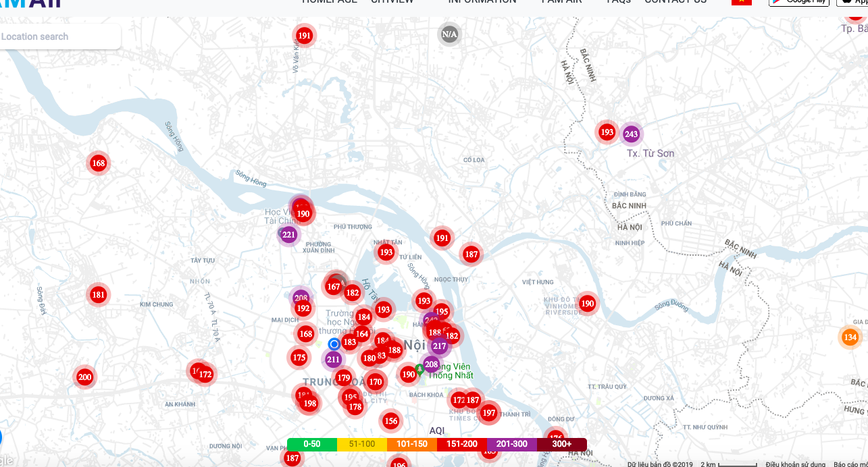Select the purple 221 AQI marker
The image size is (868, 467).
pos(289,235)
